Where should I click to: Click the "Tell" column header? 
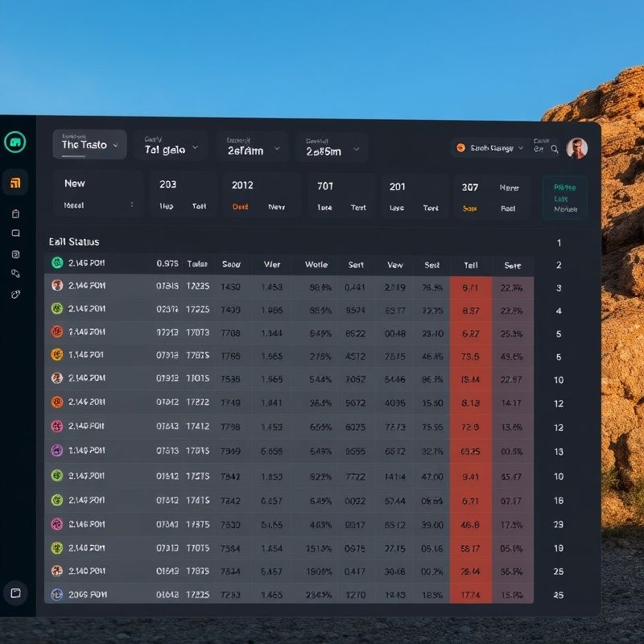point(471,266)
